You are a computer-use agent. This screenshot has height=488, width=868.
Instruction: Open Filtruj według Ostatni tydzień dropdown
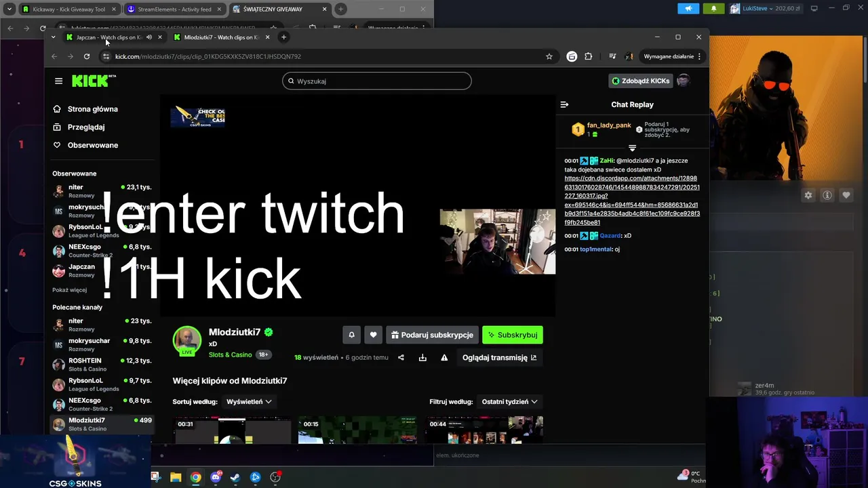(509, 402)
